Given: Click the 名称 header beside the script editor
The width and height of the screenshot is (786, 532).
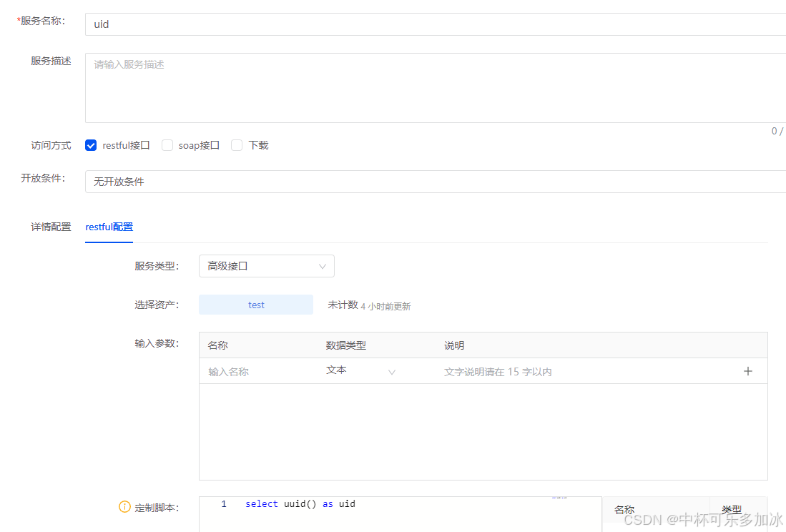Looking at the screenshot, I should [624, 510].
